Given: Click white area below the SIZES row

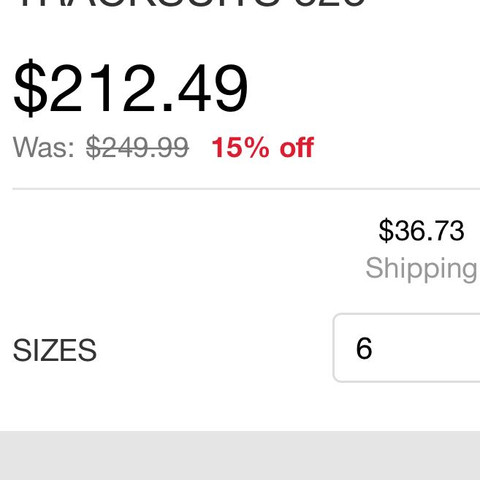Looking at the screenshot, I should [240, 407].
